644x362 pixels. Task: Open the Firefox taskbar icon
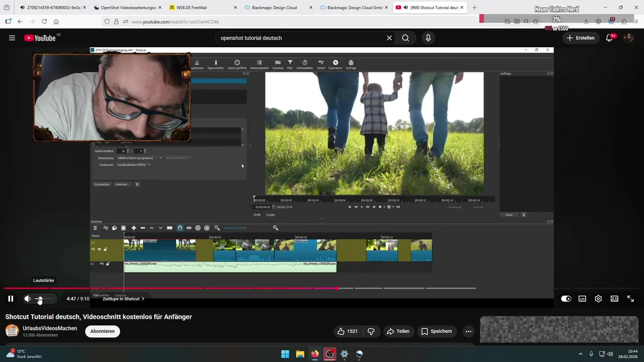pyautogui.click(x=315, y=354)
